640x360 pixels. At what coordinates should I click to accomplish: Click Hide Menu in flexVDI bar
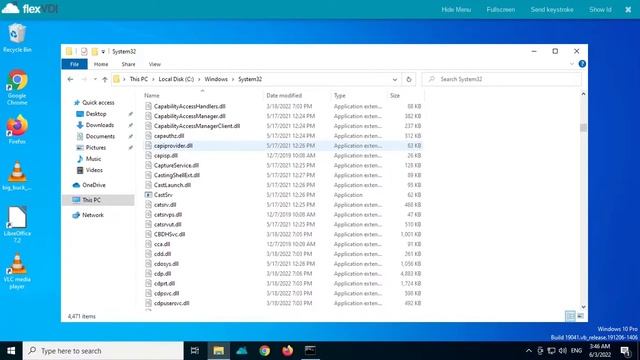(x=456, y=9)
